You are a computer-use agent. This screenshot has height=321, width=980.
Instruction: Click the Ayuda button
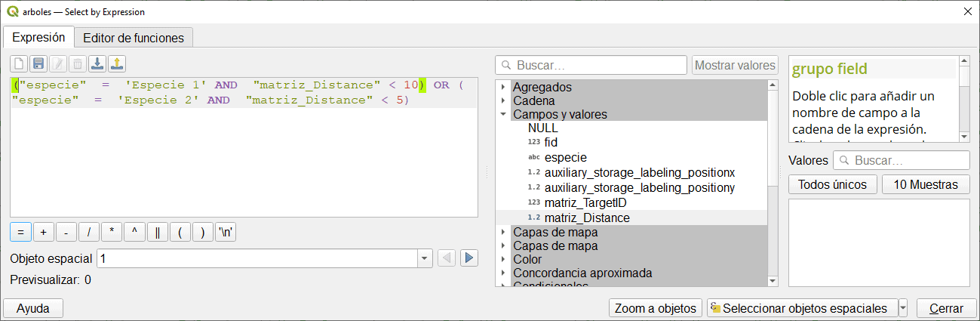click(x=33, y=308)
